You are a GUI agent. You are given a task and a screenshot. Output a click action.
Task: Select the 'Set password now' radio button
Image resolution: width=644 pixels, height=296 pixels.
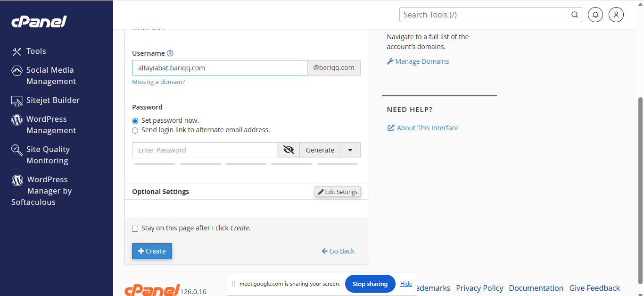(135, 121)
